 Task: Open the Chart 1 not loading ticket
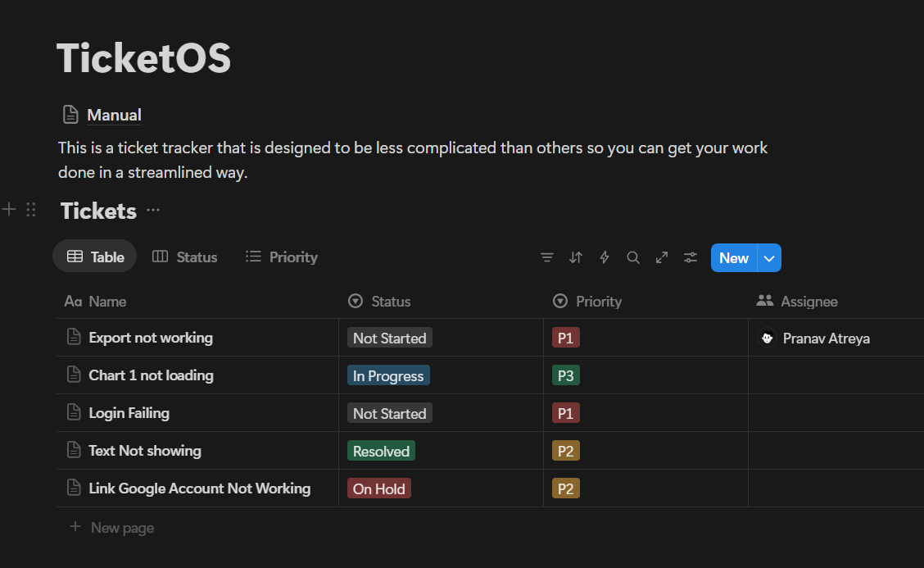tap(151, 375)
